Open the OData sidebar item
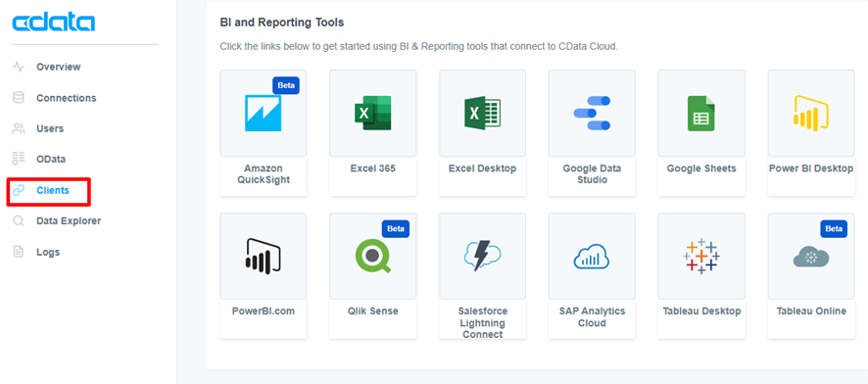 [x=51, y=160]
